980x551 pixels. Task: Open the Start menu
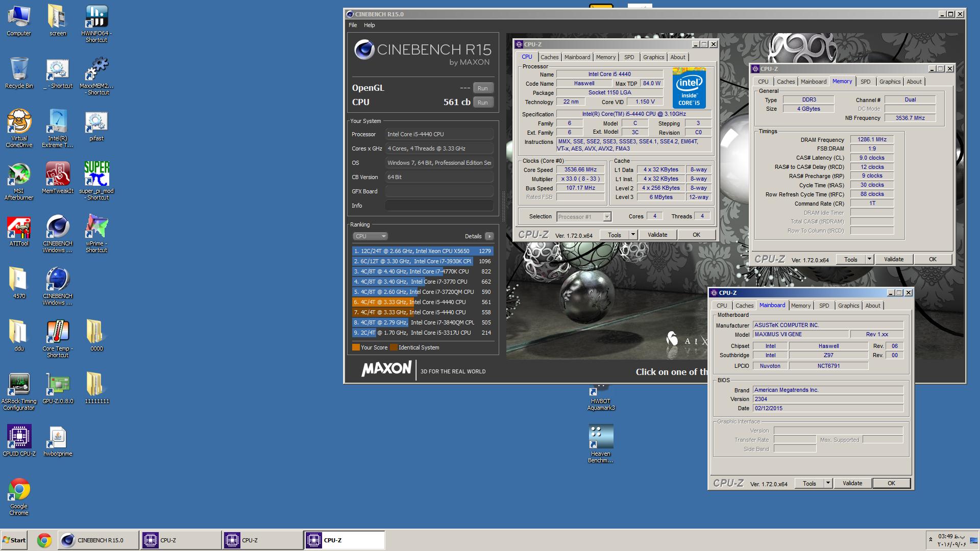(x=14, y=540)
